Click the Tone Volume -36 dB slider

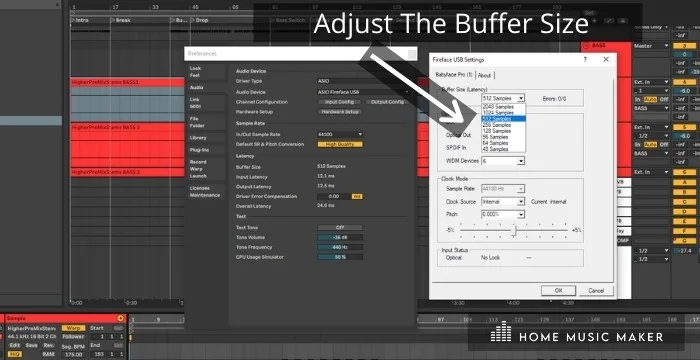click(x=340, y=238)
